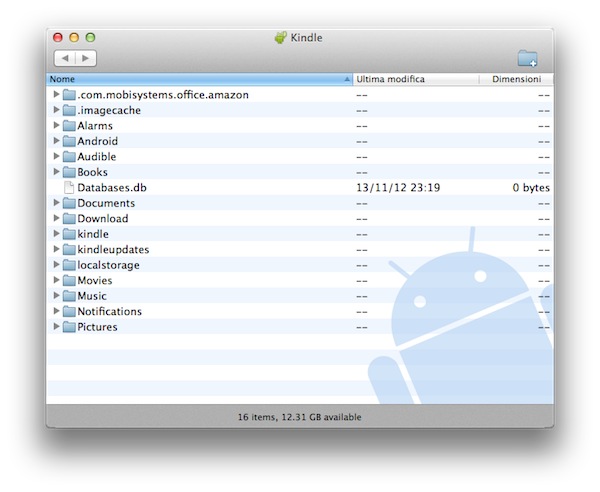
Task: Select the localstorage folder name
Action: click(108, 265)
